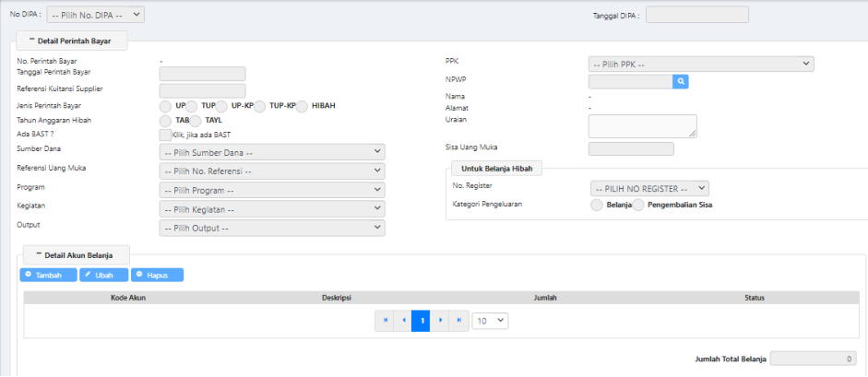Collapse the Detail Perintah Bayar section
This screenshot has width=868, height=377.
[31, 41]
